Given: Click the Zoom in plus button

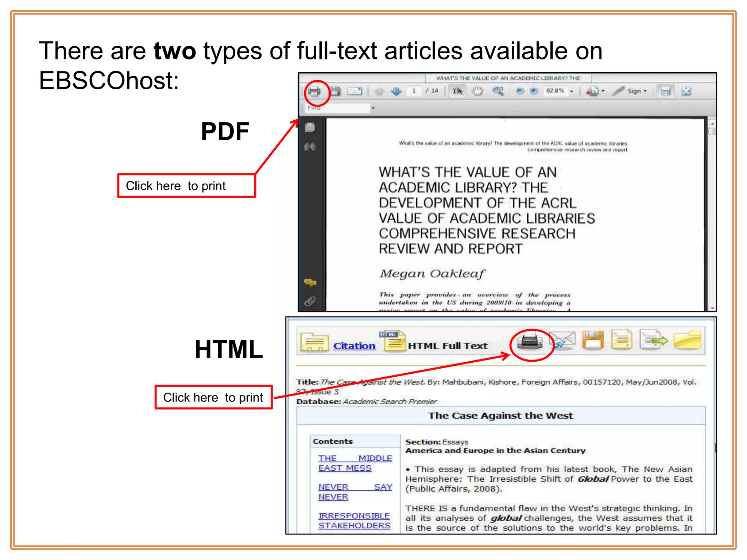Looking at the screenshot, I should 534,91.
